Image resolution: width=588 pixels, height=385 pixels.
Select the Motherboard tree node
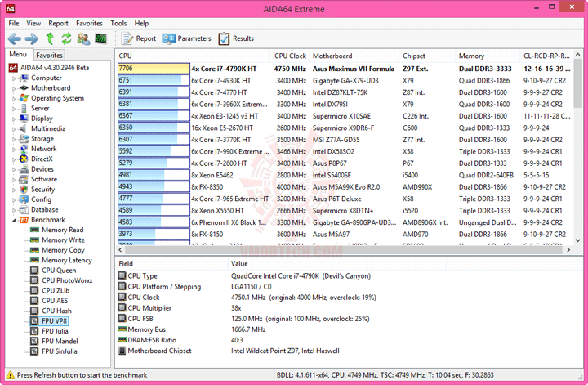[51, 88]
